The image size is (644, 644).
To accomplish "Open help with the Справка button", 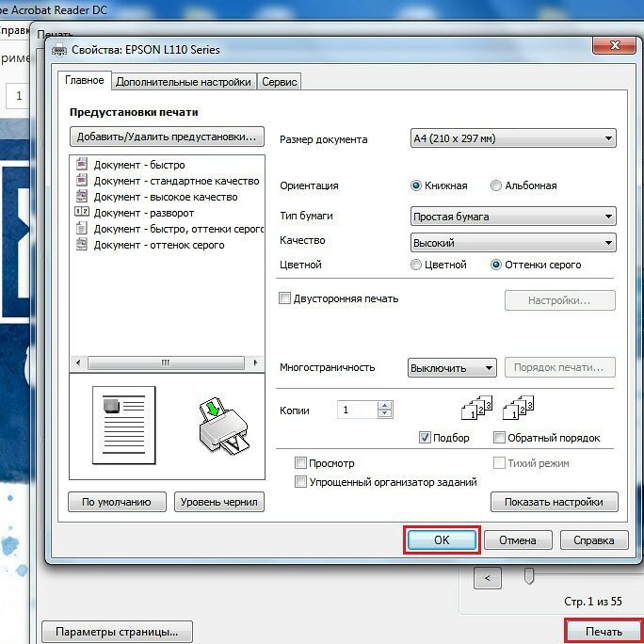I will (x=594, y=540).
